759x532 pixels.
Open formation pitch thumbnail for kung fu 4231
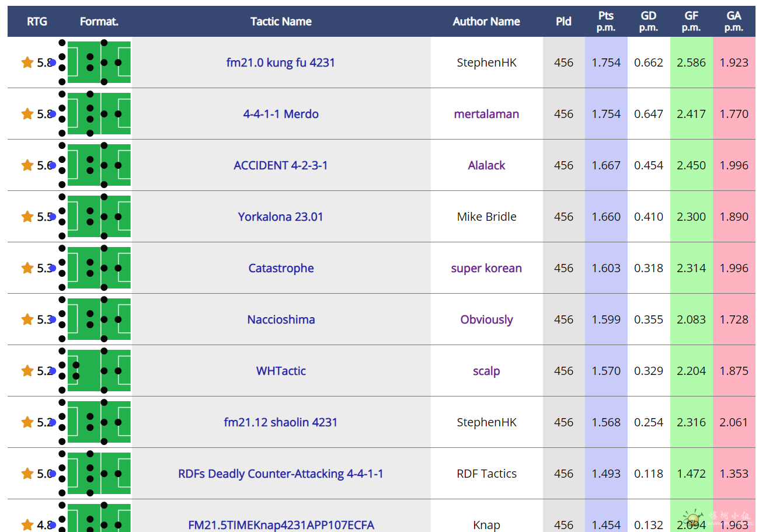coord(99,62)
